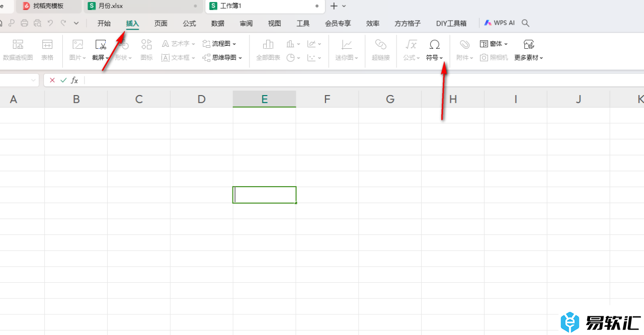644x335 pixels.
Task: Open quick access toolbar customize chevron
Action: pos(76,23)
